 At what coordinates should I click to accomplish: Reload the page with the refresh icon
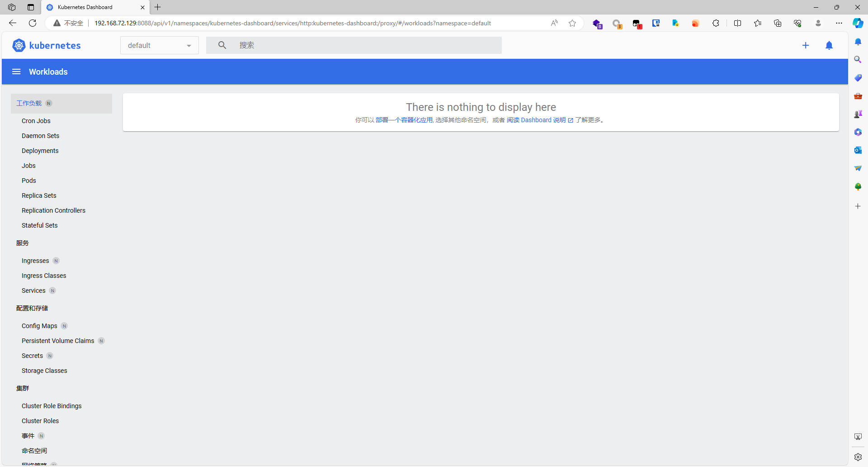(33, 23)
